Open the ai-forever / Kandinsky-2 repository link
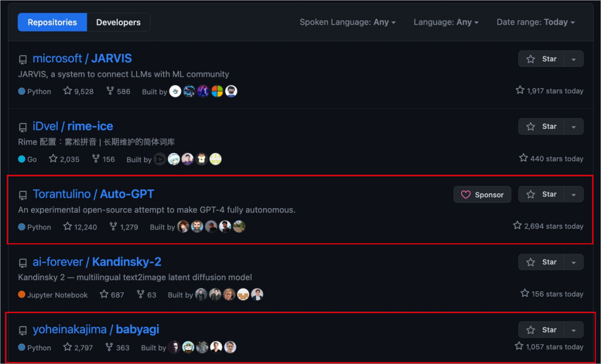The width and height of the screenshot is (601, 364). tap(97, 262)
